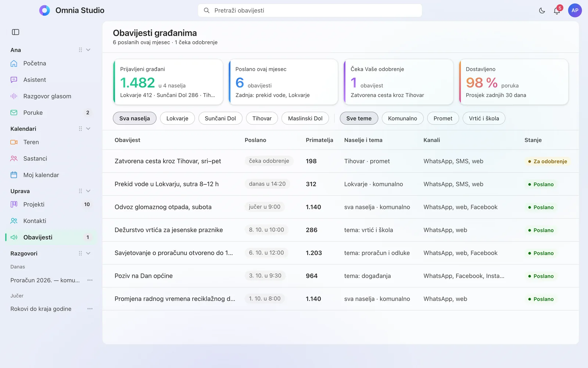Open the AP user avatar menu

(x=575, y=10)
